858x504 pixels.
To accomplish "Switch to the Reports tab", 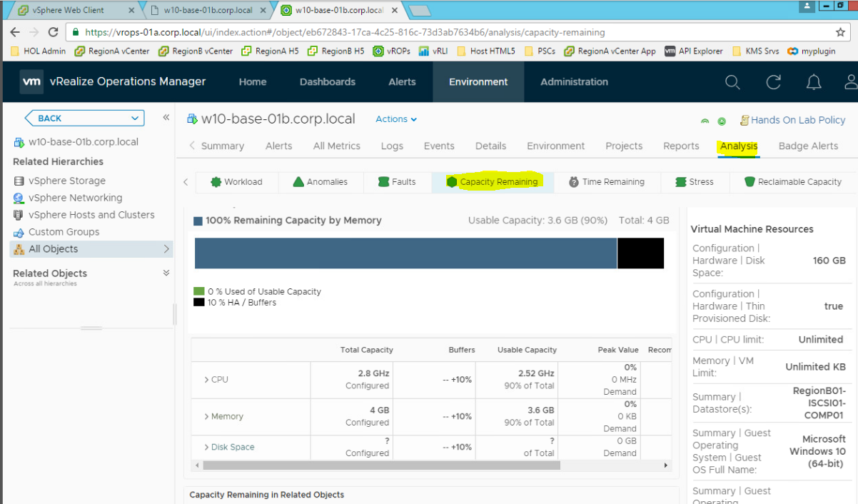I will pyautogui.click(x=681, y=146).
